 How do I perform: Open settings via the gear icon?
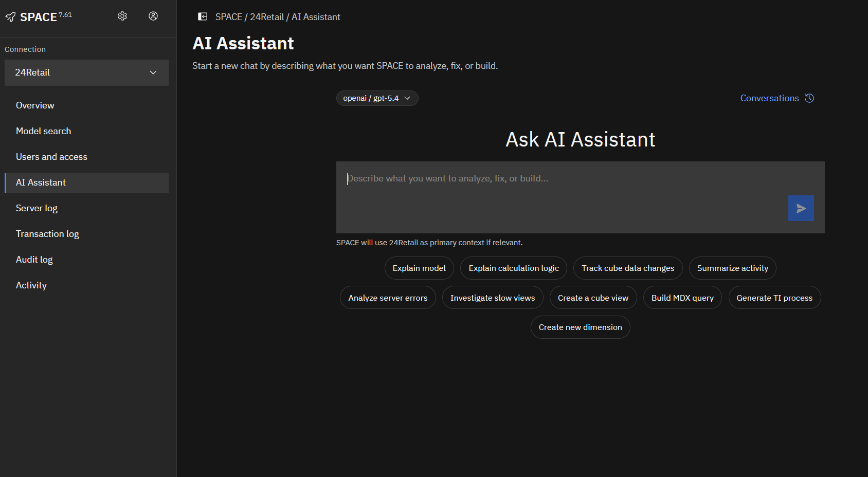[122, 16]
